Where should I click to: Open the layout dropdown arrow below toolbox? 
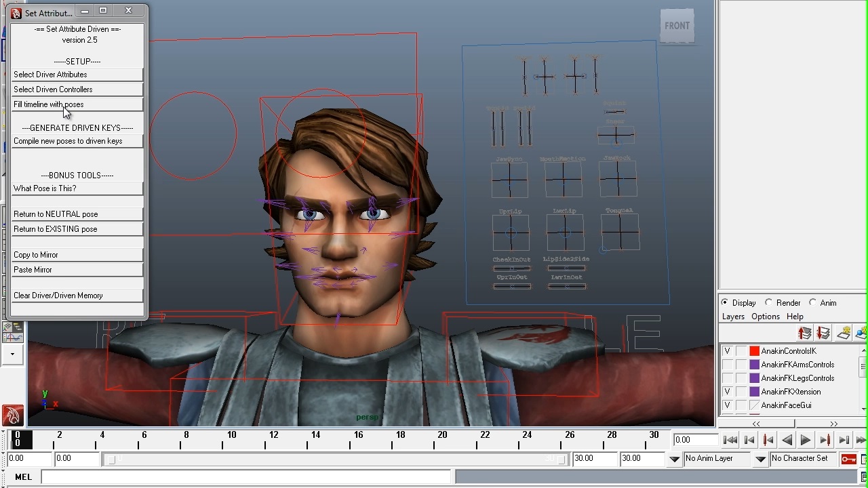click(x=12, y=354)
